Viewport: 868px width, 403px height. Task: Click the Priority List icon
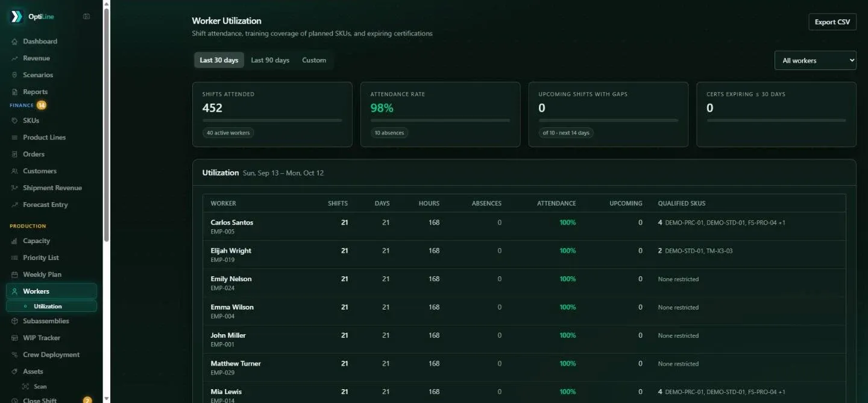click(x=14, y=258)
